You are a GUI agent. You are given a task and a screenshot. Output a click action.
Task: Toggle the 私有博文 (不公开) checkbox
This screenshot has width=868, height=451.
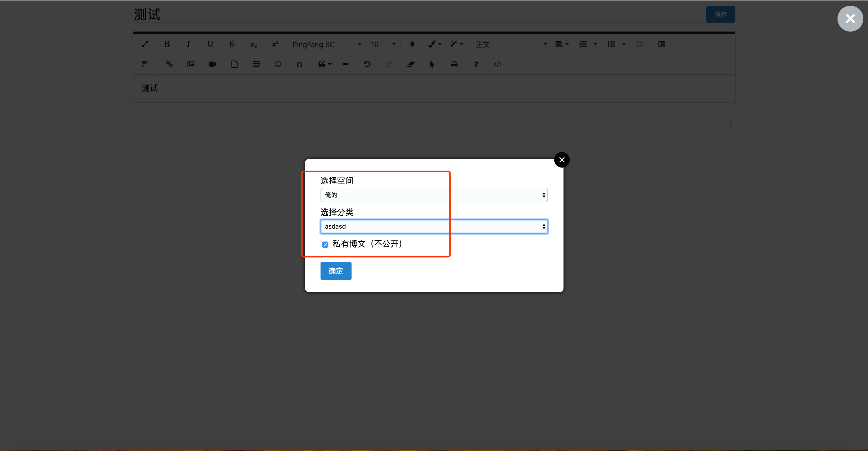[x=325, y=244]
